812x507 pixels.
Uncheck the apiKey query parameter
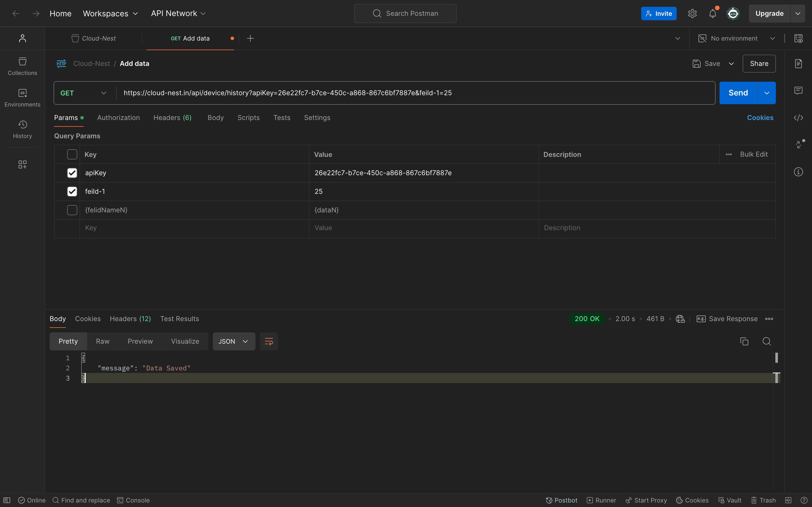click(72, 173)
